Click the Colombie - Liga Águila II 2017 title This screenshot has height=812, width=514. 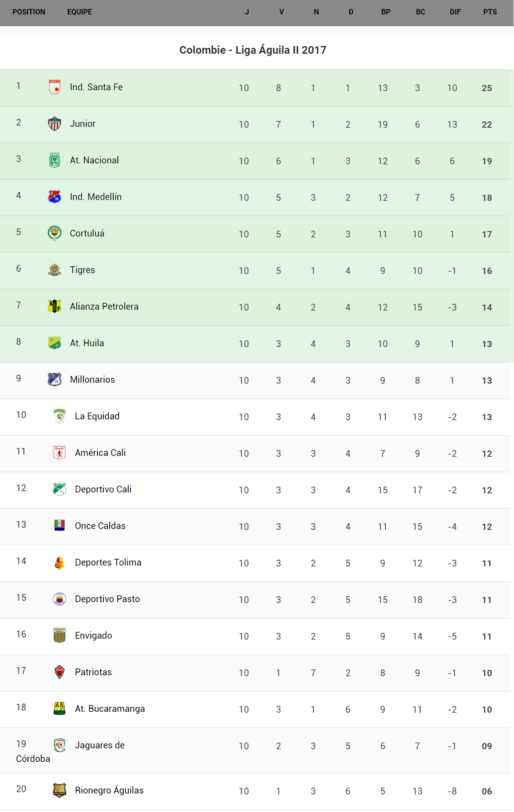pyautogui.click(x=253, y=50)
